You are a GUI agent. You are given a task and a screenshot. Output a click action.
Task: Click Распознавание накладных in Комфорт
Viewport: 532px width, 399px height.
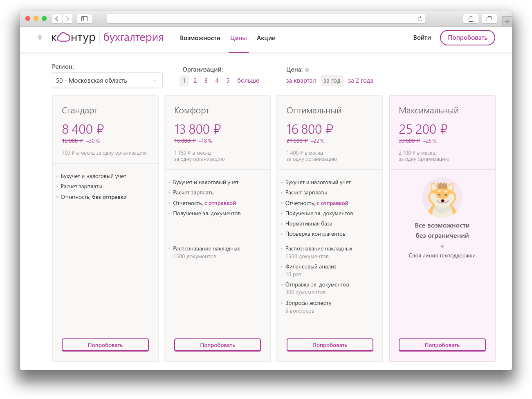pos(207,249)
